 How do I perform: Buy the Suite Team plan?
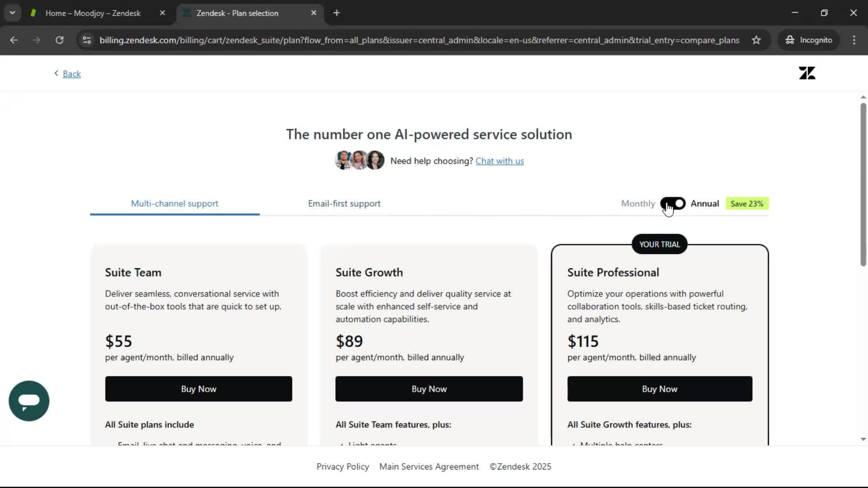point(198,389)
